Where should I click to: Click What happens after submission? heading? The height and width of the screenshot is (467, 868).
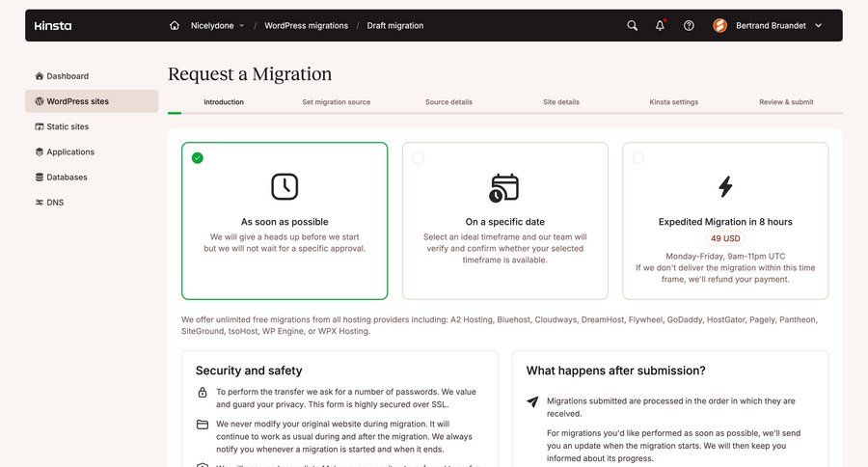coord(615,371)
